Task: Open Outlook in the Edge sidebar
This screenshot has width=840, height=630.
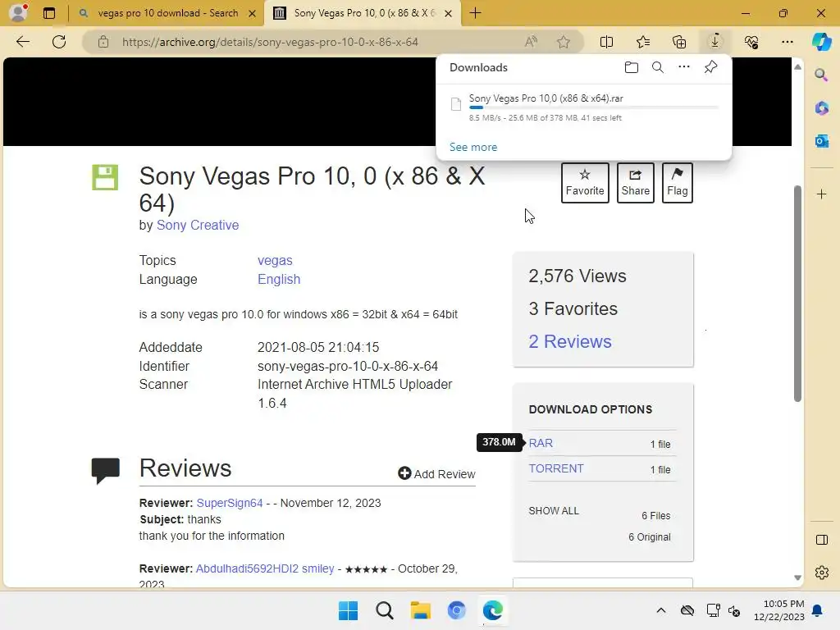Action: click(821, 141)
